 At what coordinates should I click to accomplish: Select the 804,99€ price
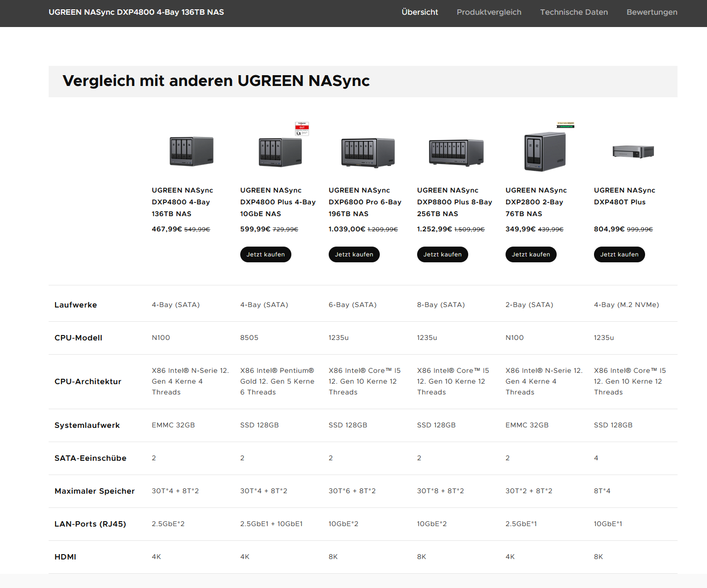pyautogui.click(x=609, y=229)
